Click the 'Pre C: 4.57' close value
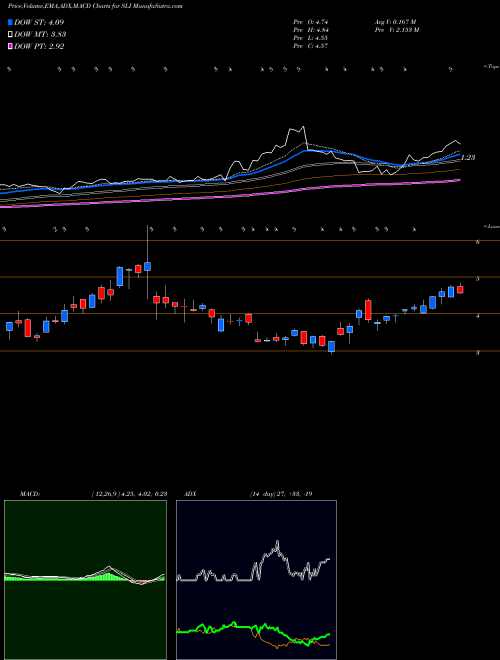Image resolution: width=500 pixels, height=660 pixels. [x=311, y=46]
